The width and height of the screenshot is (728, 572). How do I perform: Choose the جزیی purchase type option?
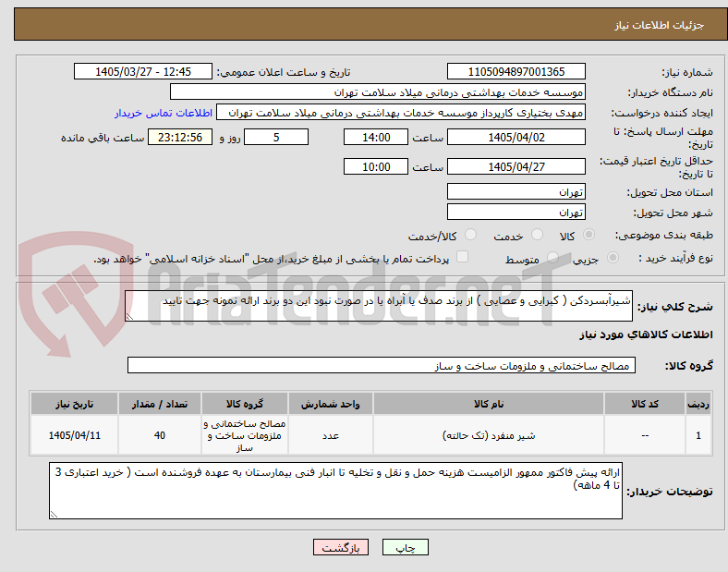(613, 257)
